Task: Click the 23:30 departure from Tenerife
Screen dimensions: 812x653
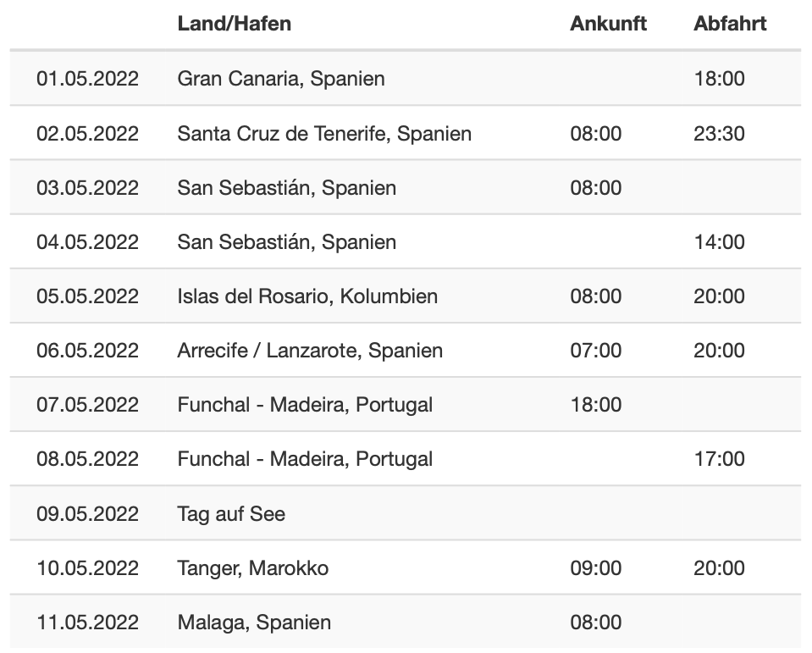Action: point(720,134)
